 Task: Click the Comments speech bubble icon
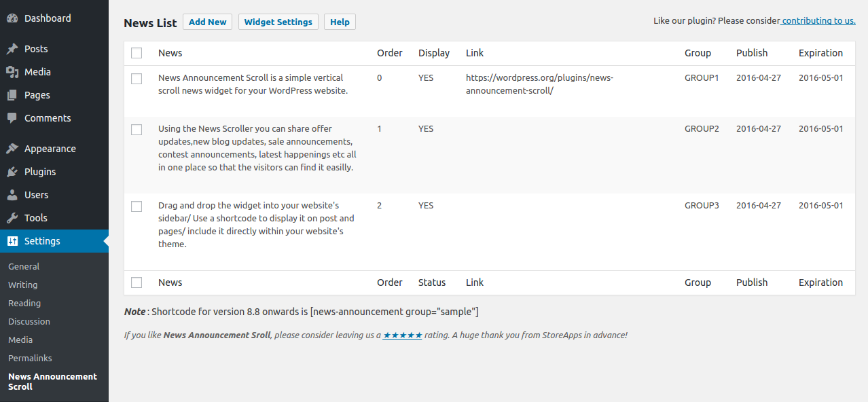12,118
